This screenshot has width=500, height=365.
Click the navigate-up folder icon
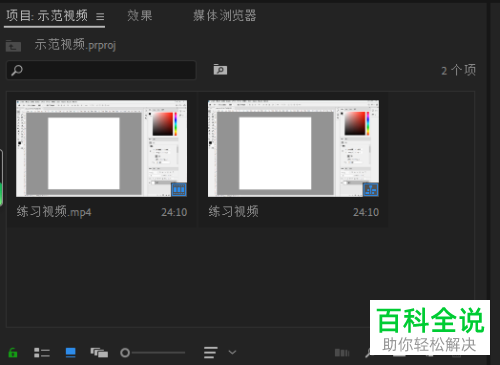[13, 46]
